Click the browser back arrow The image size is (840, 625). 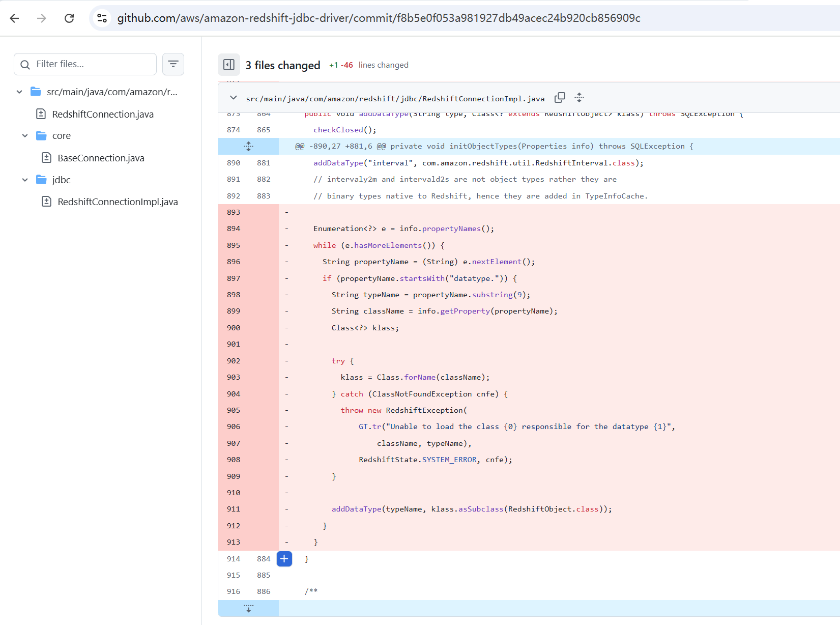click(14, 18)
